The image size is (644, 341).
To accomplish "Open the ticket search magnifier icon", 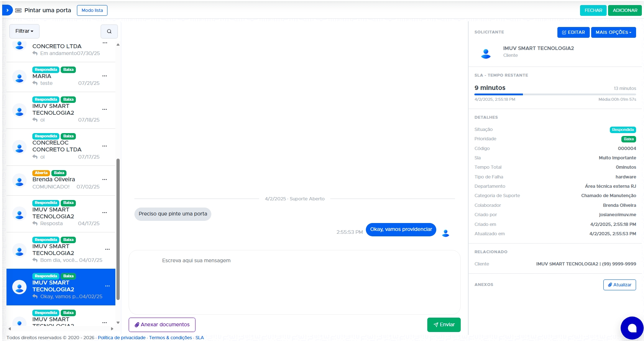I will click(x=109, y=31).
